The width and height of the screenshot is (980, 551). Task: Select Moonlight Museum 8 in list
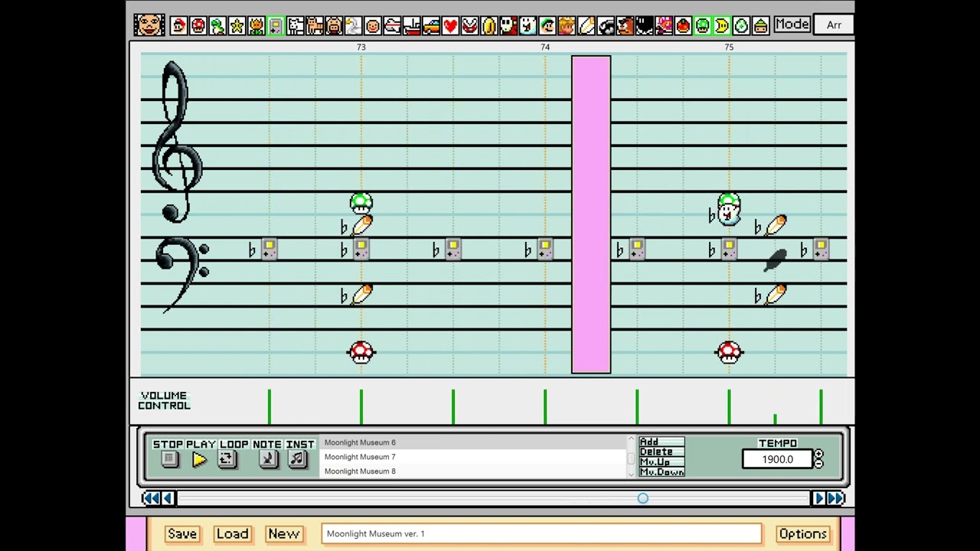[474, 471]
